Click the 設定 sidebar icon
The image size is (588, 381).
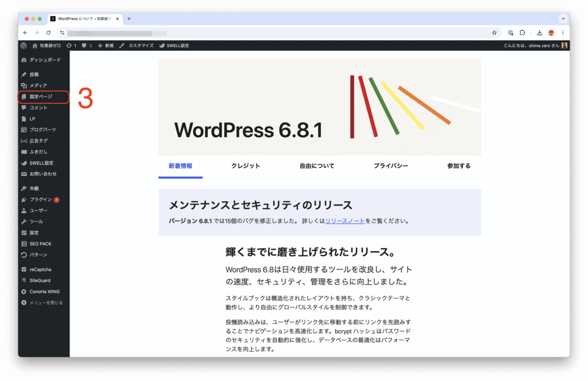click(x=24, y=233)
